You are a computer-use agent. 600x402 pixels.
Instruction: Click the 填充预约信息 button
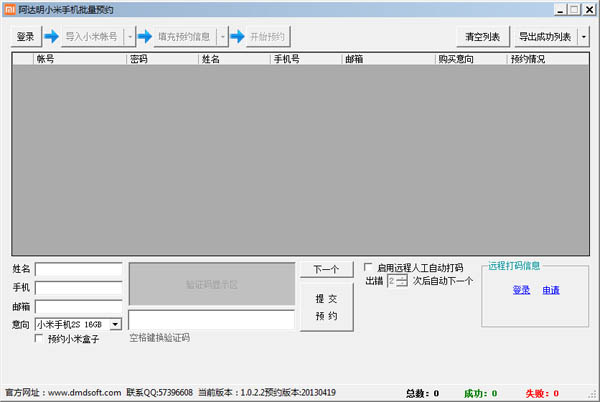point(184,37)
